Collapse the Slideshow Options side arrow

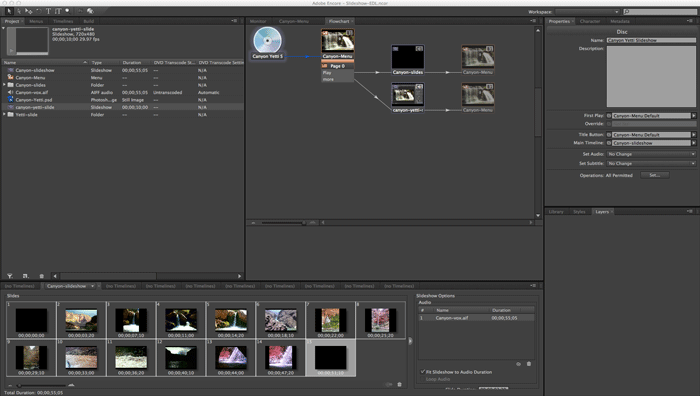[410, 341]
